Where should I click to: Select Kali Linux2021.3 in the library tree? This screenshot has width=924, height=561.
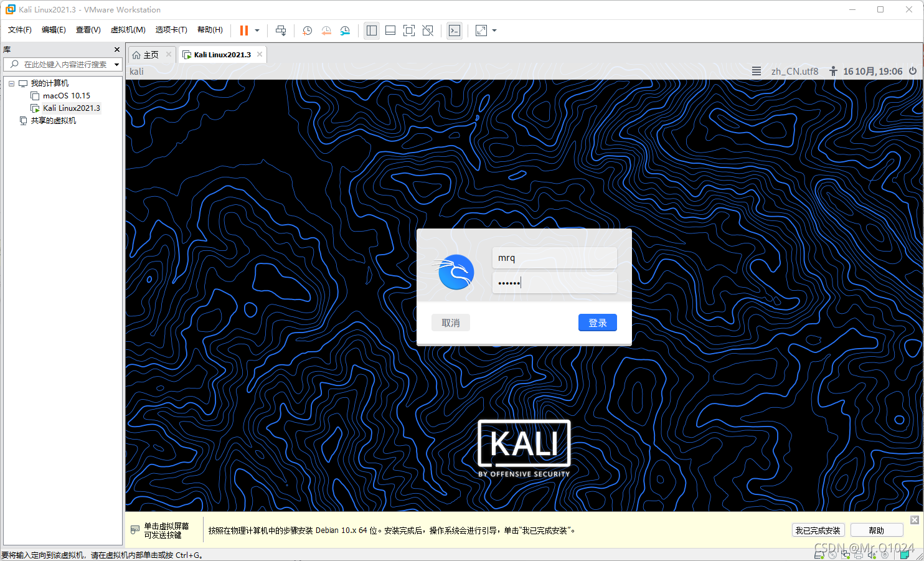[x=72, y=108]
